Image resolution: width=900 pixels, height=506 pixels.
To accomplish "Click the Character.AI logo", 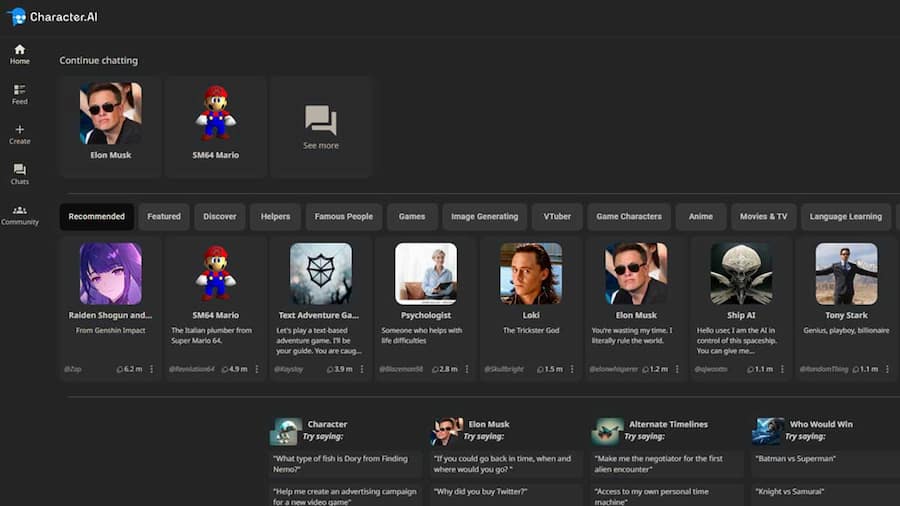I will pyautogui.click(x=52, y=17).
